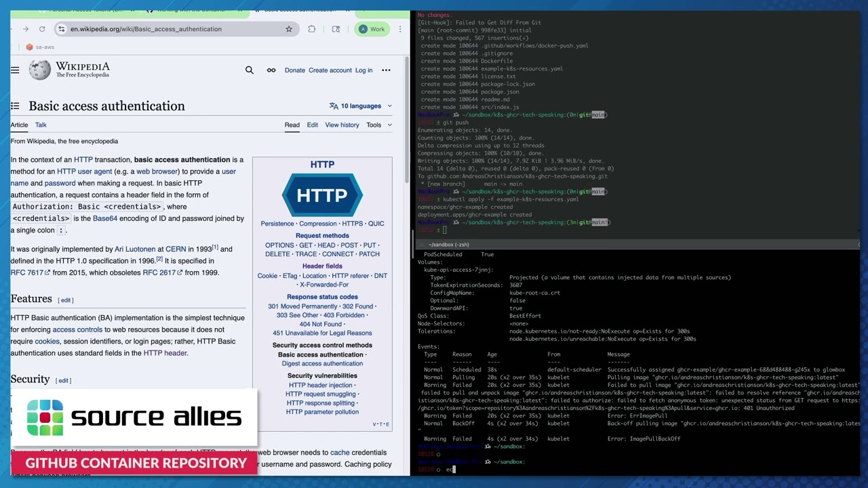Open the cookies link in Features

tap(47, 341)
